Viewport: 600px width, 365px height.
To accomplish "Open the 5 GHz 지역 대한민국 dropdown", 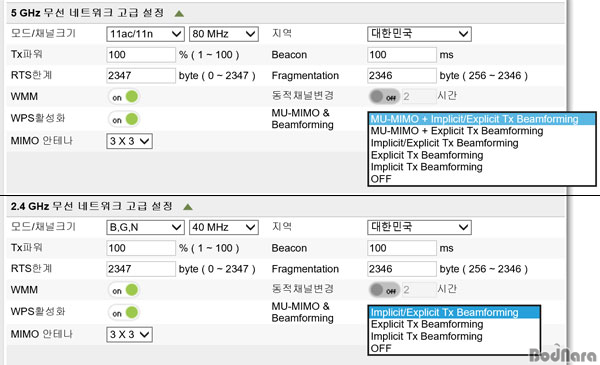I will (419, 34).
